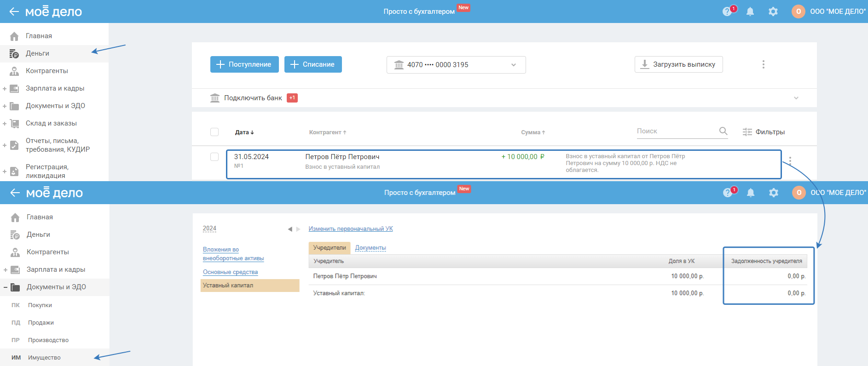
Task: Click the Загрузить выписку button
Action: point(679,64)
